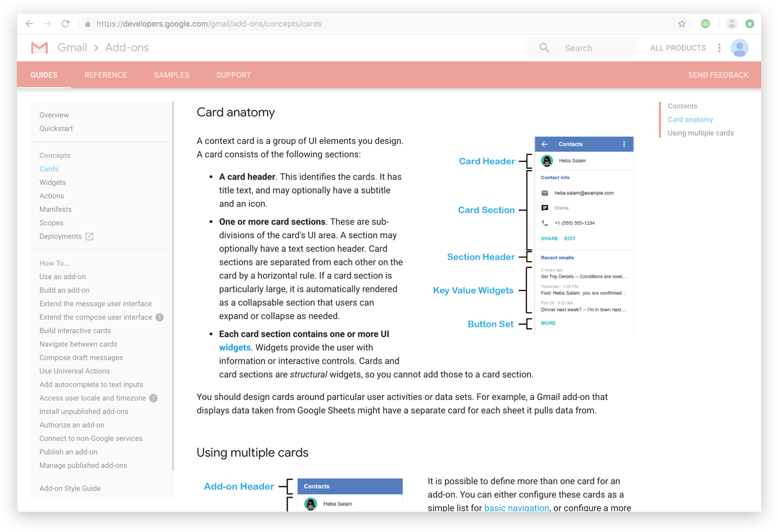778x532 pixels.
Task: Open the browser profile avatar icon
Action: pos(731,24)
